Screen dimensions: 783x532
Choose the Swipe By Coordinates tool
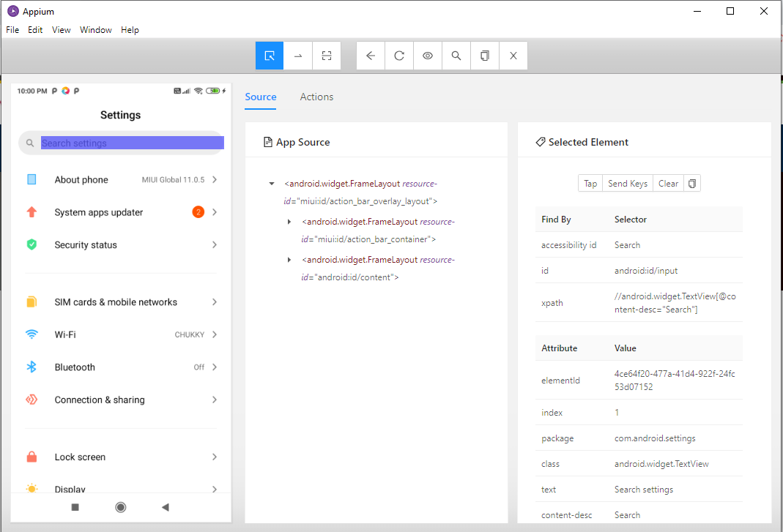(298, 56)
